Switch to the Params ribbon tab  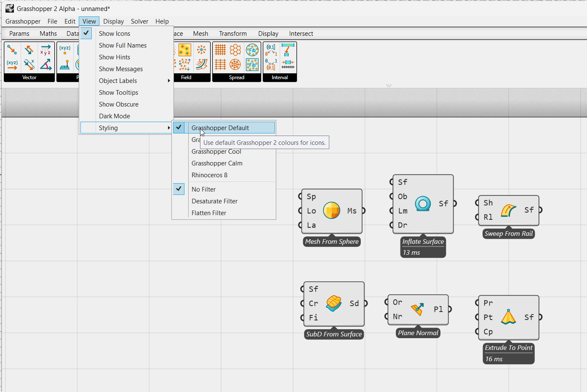tap(19, 33)
